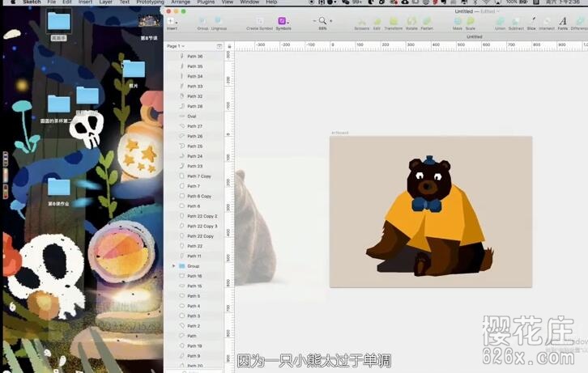The width and height of the screenshot is (588, 373).
Task: Open the Sketch menu
Action: 32,2
